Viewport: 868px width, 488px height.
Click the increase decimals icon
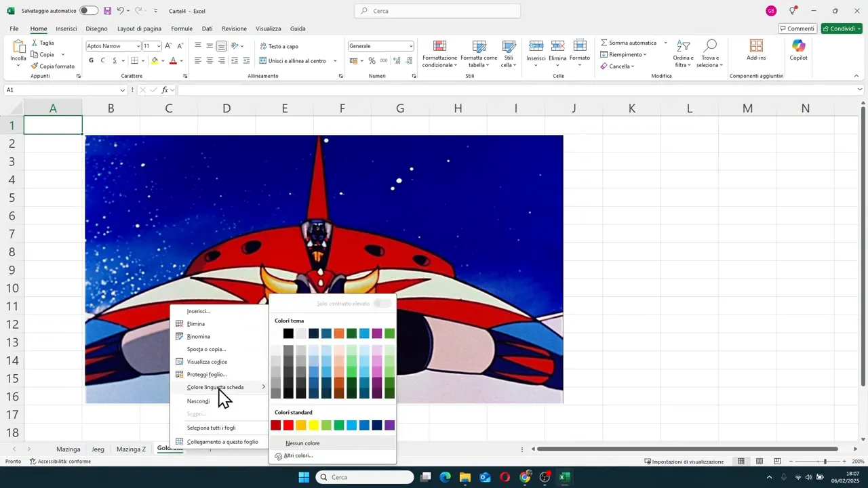point(397,60)
